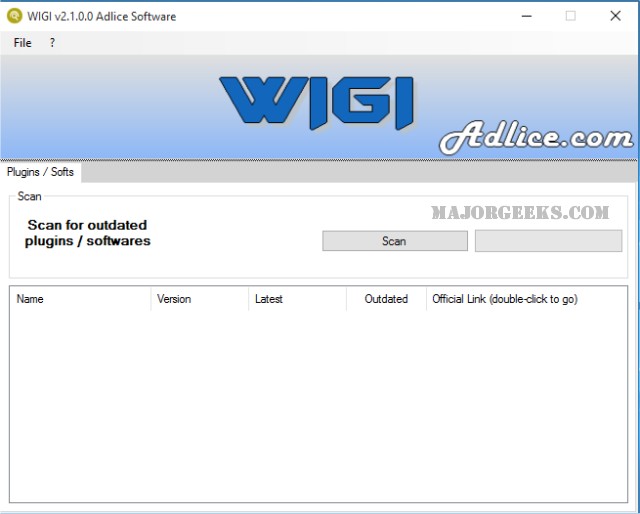Sort list by Name column header

point(80,299)
